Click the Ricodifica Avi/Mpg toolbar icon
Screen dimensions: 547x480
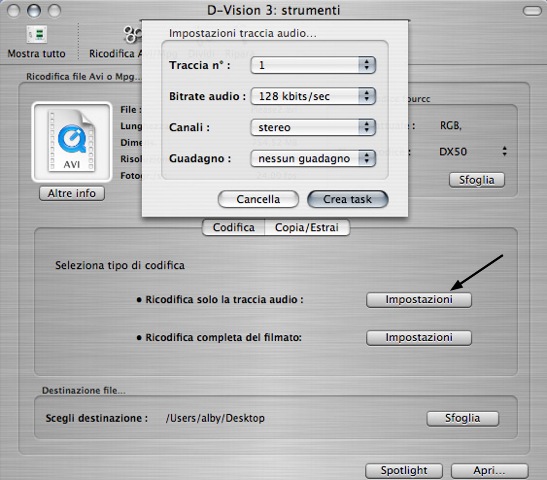click(133, 34)
